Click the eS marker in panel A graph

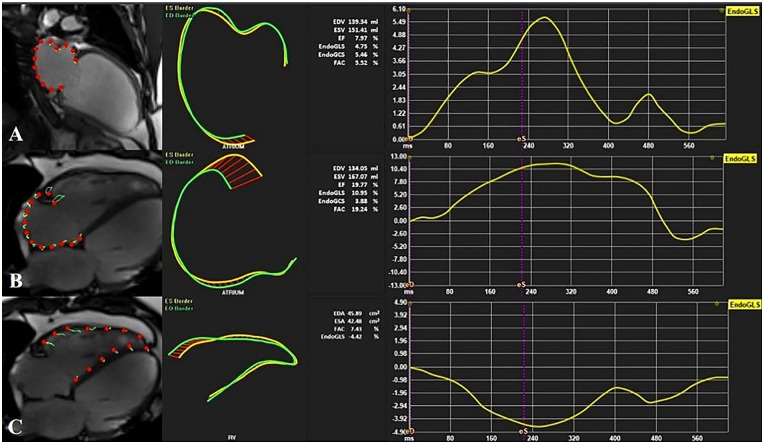(x=521, y=139)
